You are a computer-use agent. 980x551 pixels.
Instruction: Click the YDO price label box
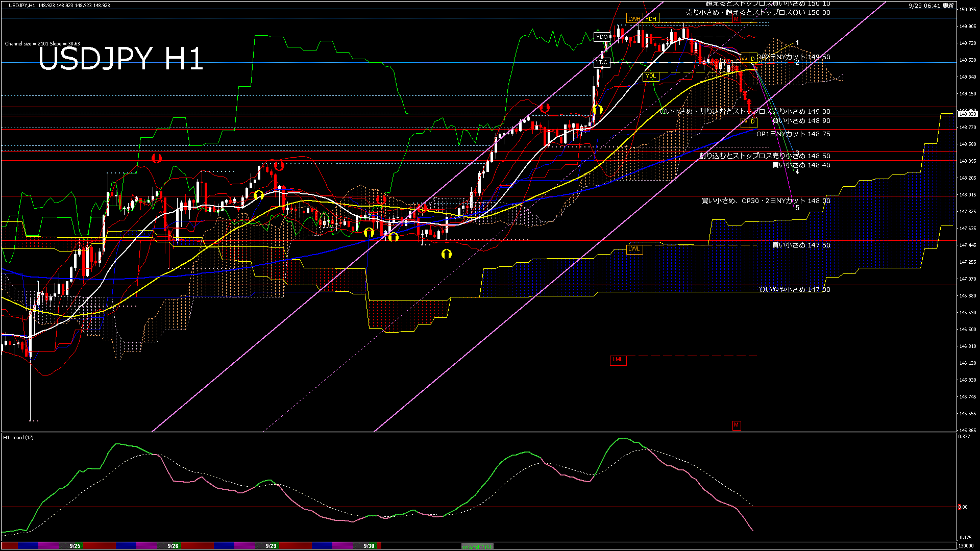(x=602, y=37)
